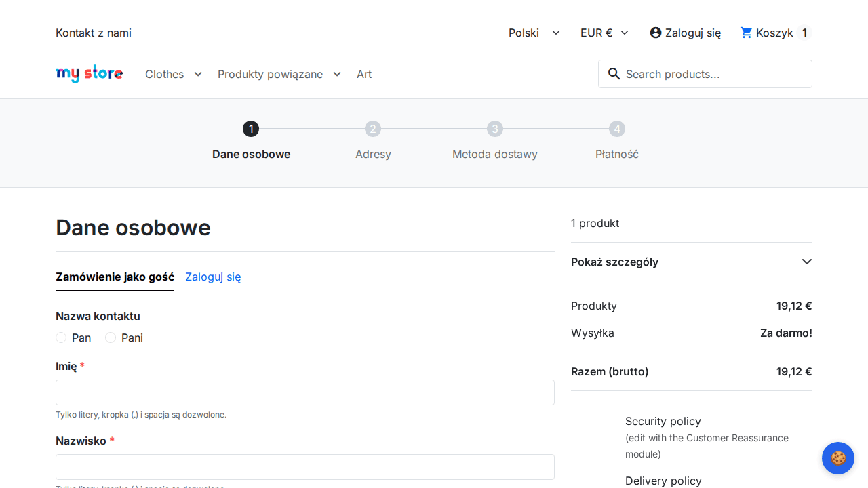Open the Koszyk cart link
This screenshot has height=488, width=868.
[774, 33]
